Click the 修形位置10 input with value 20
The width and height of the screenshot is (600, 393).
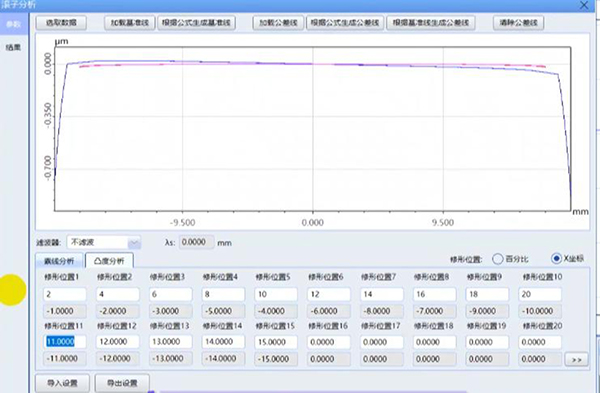tap(540, 294)
